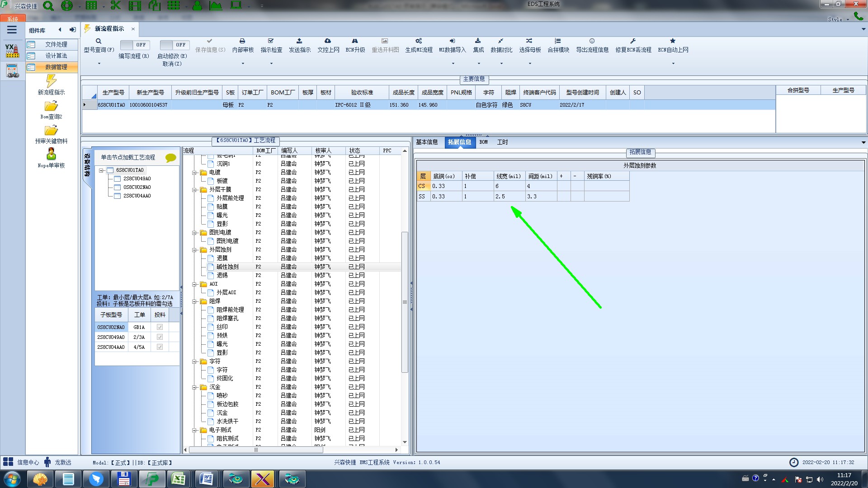Select the 新流程指示 document tab
The height and width of the screenshot is (488, 868).
(109, 28)
